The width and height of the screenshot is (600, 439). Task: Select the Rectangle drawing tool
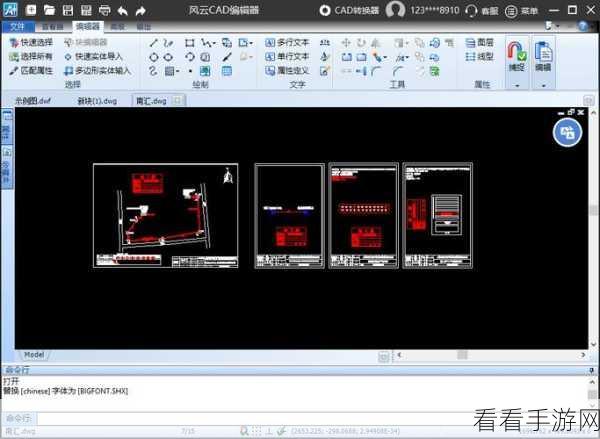pos(190,43)
